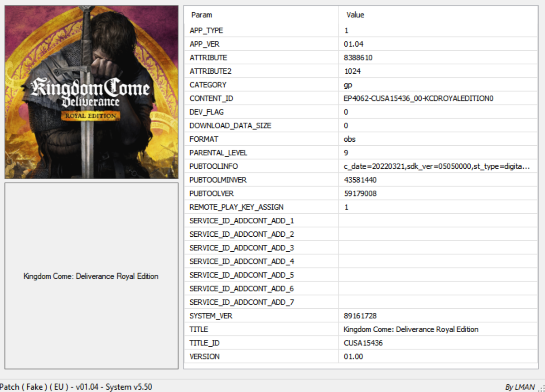Click the CUSA15436 title ID value
Screen dimensions: 545x392
363,343
